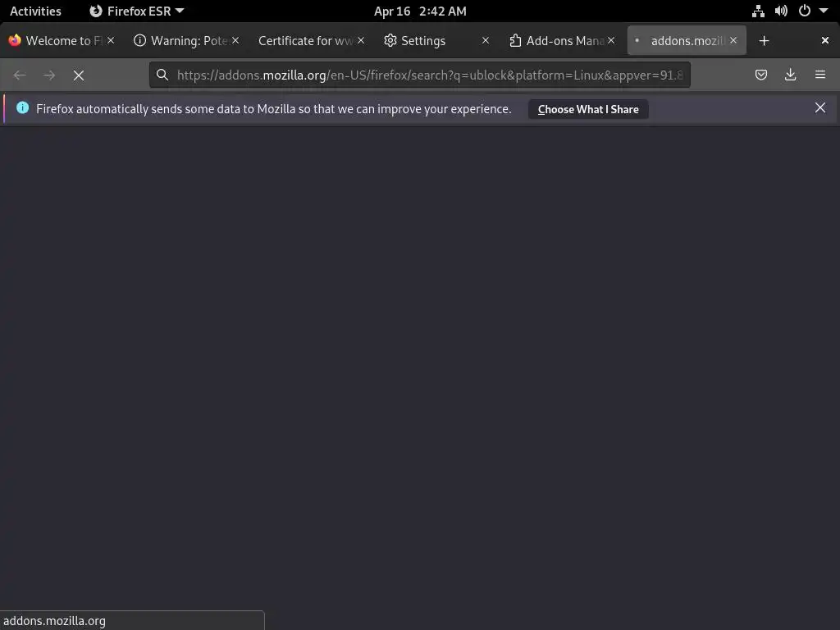This screenshot has height=630, width=840.
Task: Open GNOME Activities overview
Action: click(35, 11)
